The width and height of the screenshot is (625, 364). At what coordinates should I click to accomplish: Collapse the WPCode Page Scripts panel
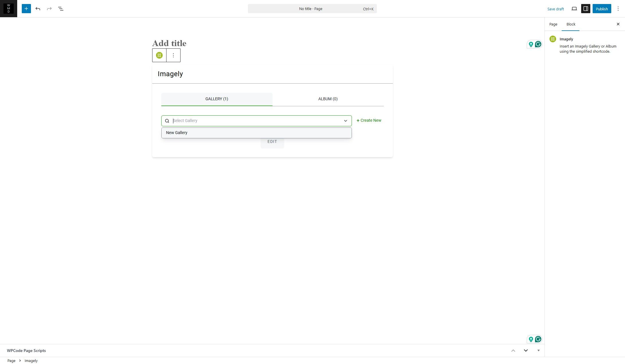pos(538,351)
